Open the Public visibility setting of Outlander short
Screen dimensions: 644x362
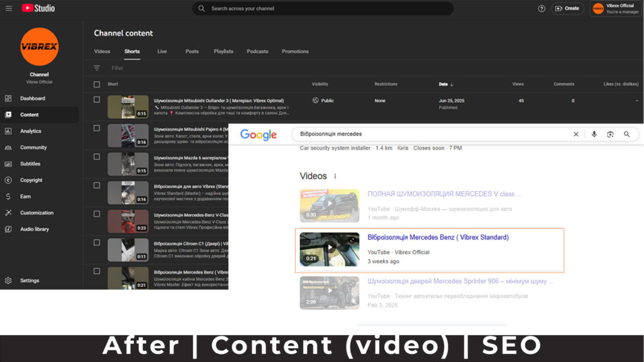(323, 101)
